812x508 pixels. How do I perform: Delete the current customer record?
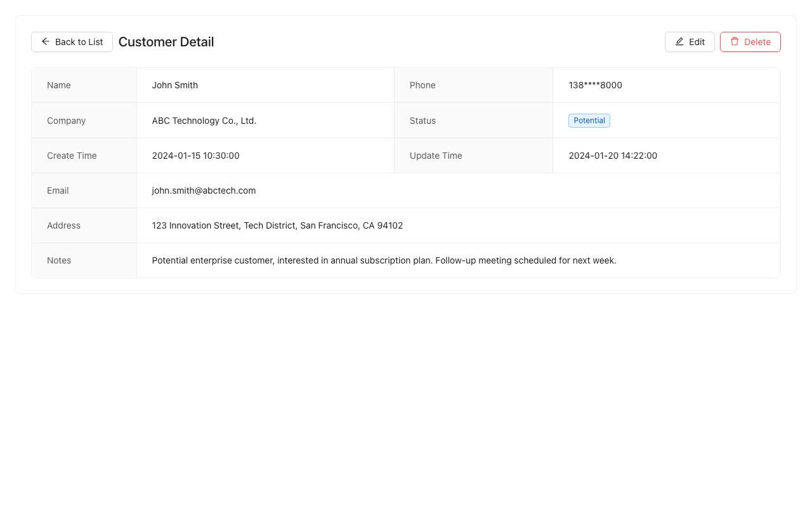point(750,41)
